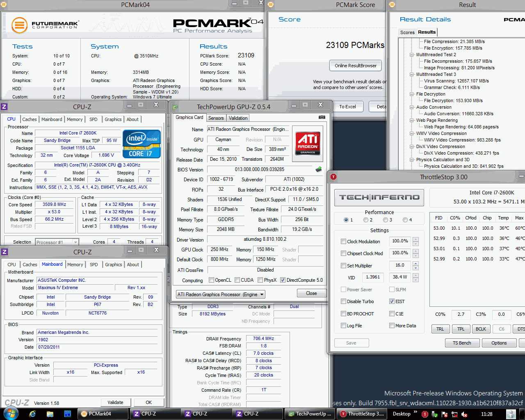Click ThrottleStop title bar icon
The height and width of the screenshot is (420, 525).
333,177
